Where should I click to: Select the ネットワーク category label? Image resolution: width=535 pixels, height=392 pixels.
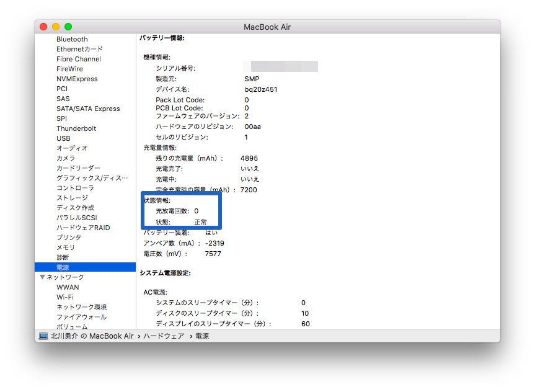tap(65, 277)
